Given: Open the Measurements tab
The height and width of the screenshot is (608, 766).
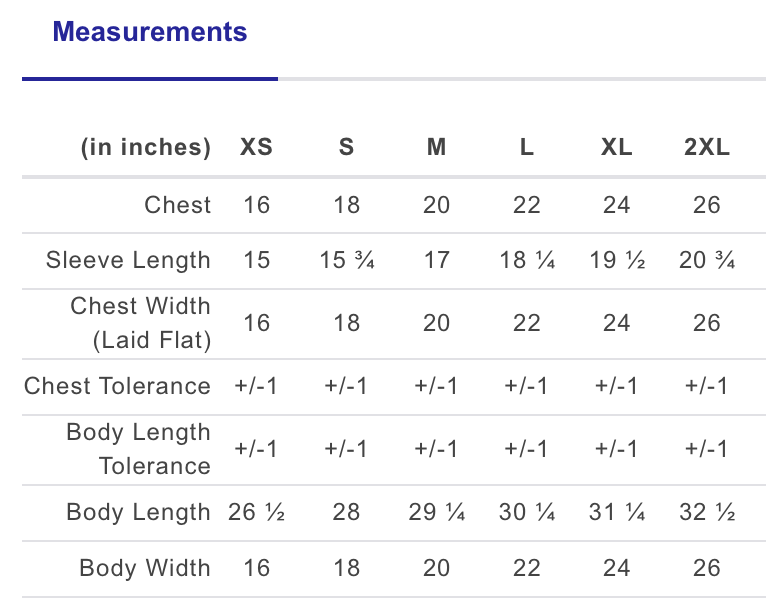Looking at the screenshot, I should (149, 32).
